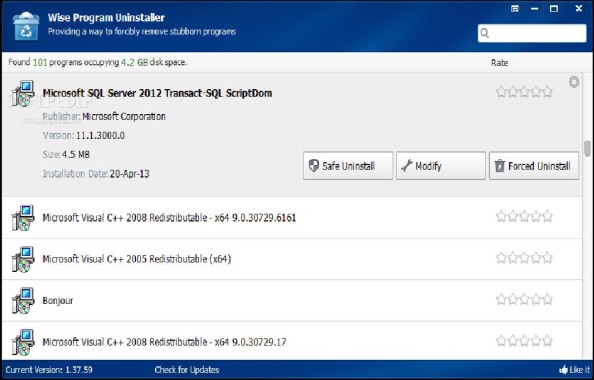Rate Bonjour one star
The image size is (594, 380).
501,299
